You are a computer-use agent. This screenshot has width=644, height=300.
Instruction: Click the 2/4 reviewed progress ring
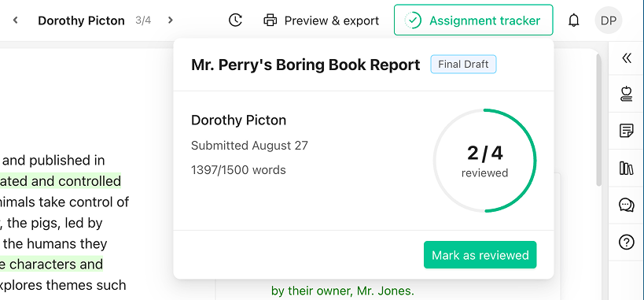[x=484, y=161]
